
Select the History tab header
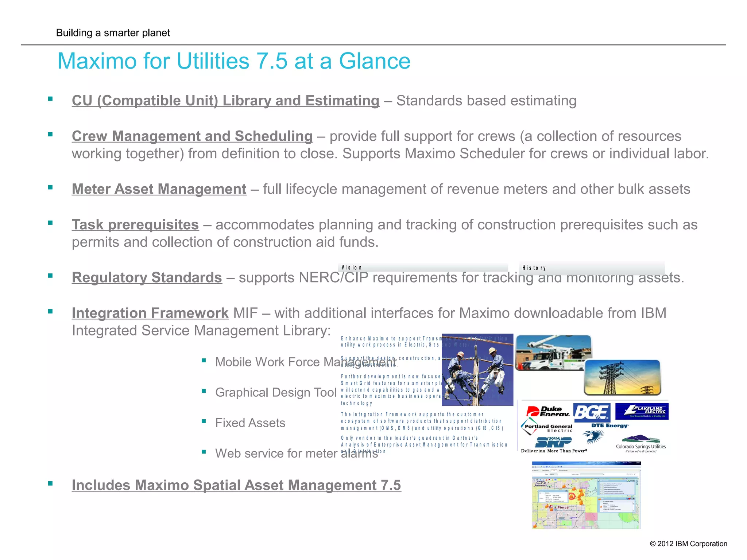tap(592, 268)
